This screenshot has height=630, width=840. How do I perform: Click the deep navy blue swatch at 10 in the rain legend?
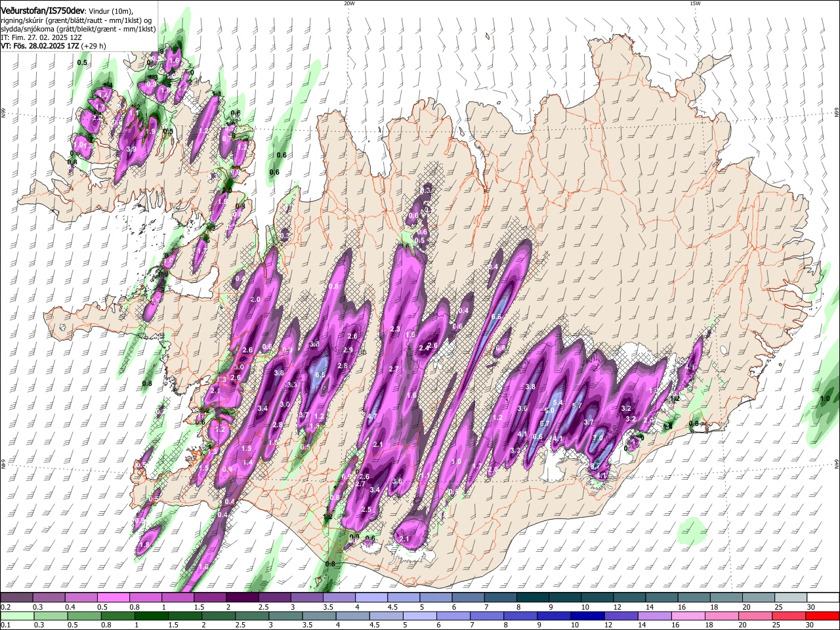point(586,616)
